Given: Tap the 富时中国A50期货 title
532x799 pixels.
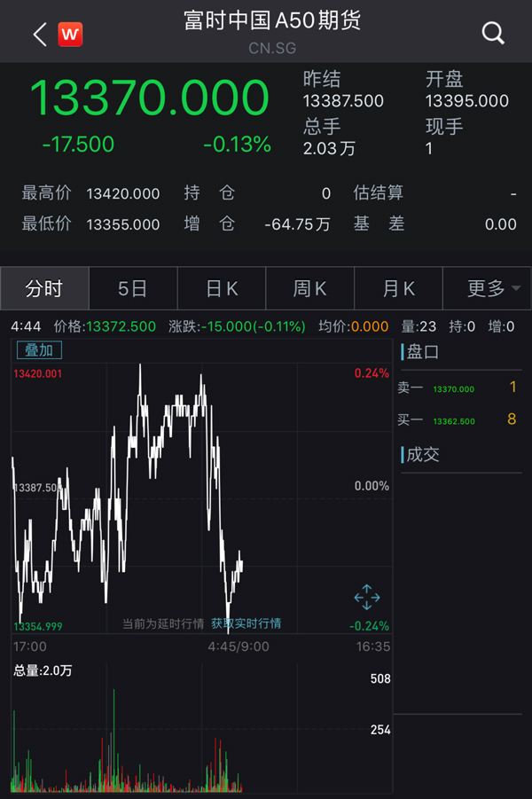Looking at the screenshot, I should click(x=272, y=21).
